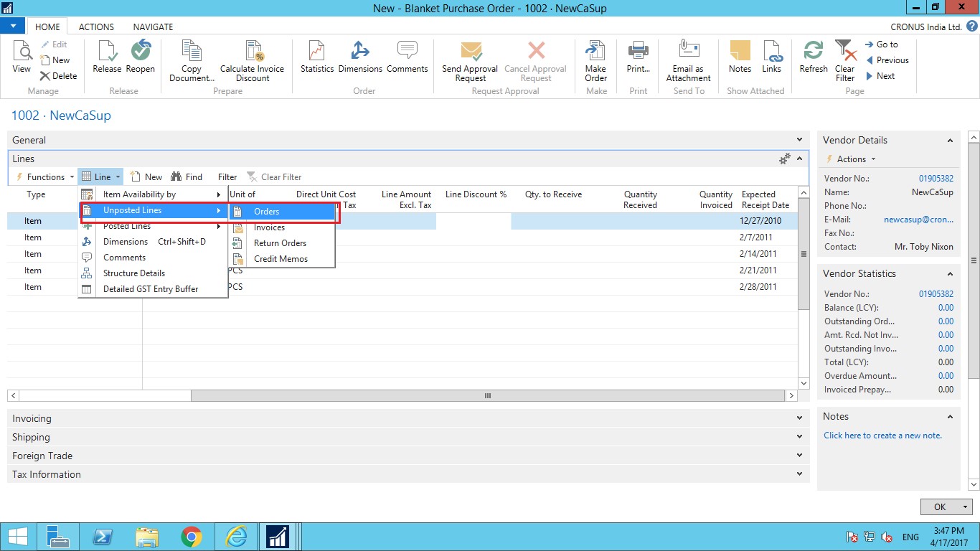
Task: Open order Statistics
Action: point(317,57)
